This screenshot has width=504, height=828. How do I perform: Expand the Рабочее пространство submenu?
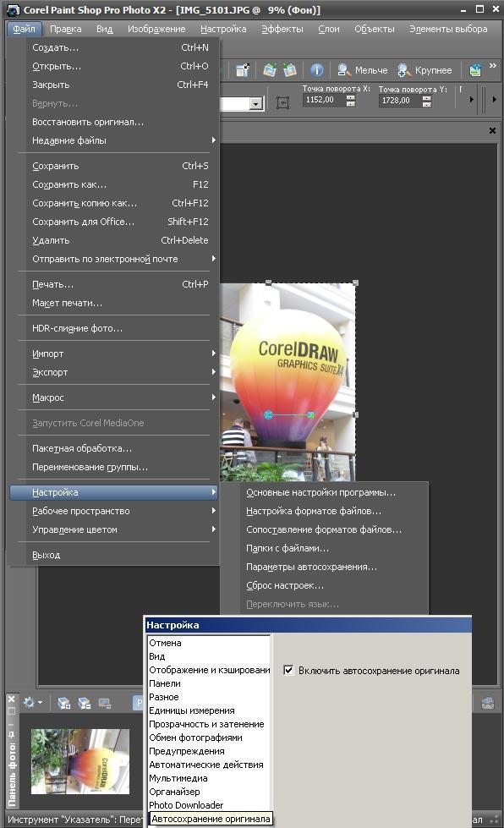[x=114, y=511]
